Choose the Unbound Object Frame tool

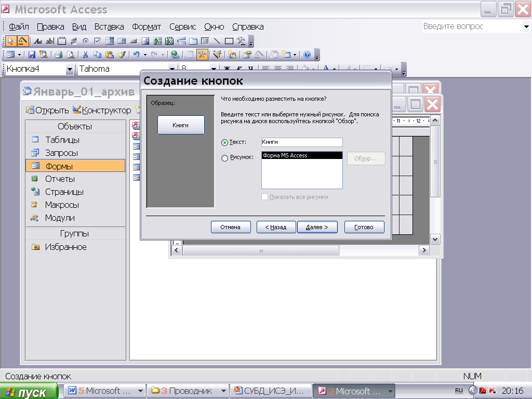tap(157, 42)
